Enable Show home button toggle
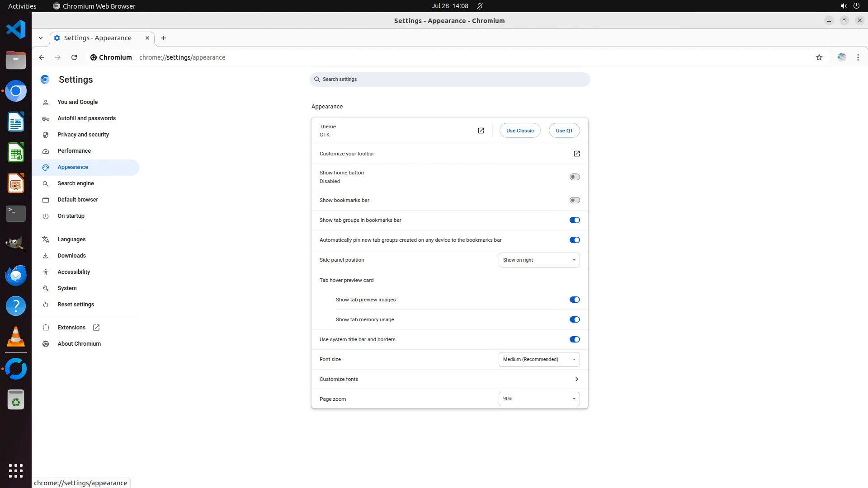Image resolution: width=868 pixels, height=488 pixels. [x=574, y=177]
